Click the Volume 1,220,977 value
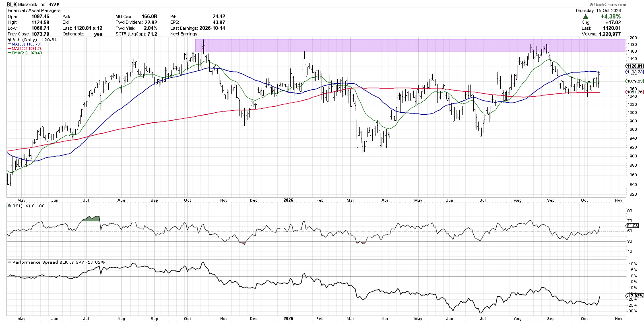This screenshot has height=322, width=644. (609, 34)
